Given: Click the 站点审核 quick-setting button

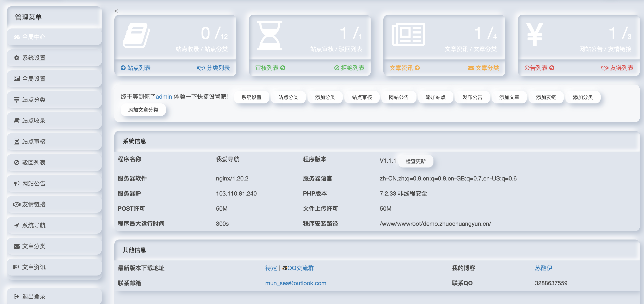Looking at the screenshot, I should click(362, 97).
